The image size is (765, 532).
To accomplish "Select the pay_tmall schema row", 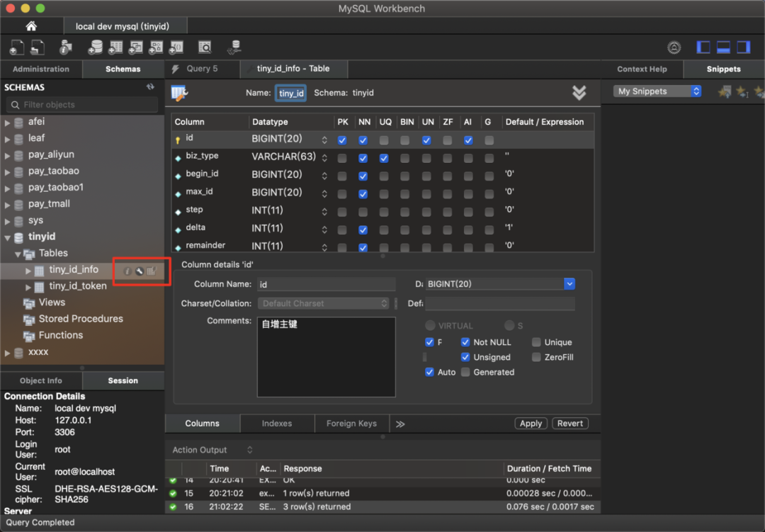I will click(x=82, y=204).
